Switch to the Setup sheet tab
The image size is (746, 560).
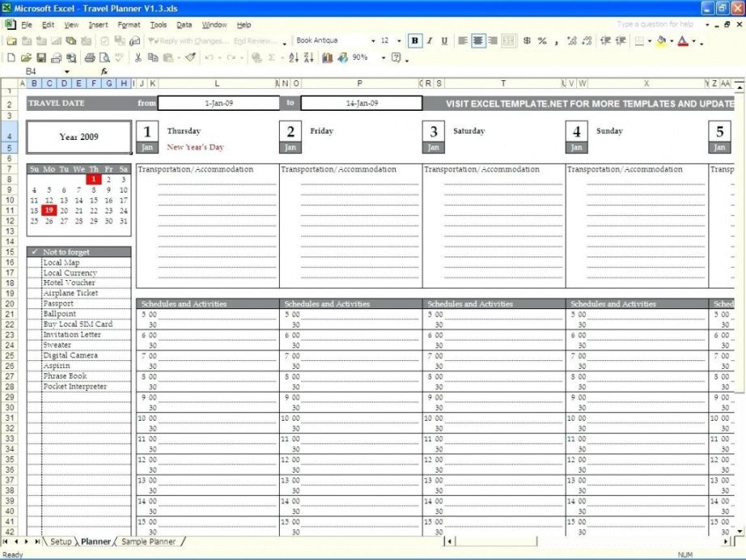(61, 541)
